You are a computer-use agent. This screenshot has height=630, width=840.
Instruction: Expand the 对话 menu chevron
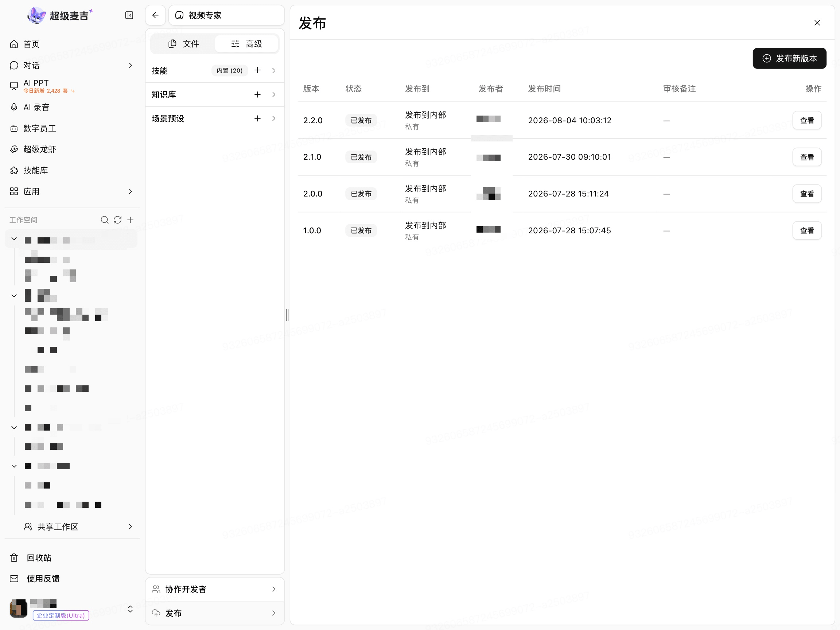click(130, 65)
